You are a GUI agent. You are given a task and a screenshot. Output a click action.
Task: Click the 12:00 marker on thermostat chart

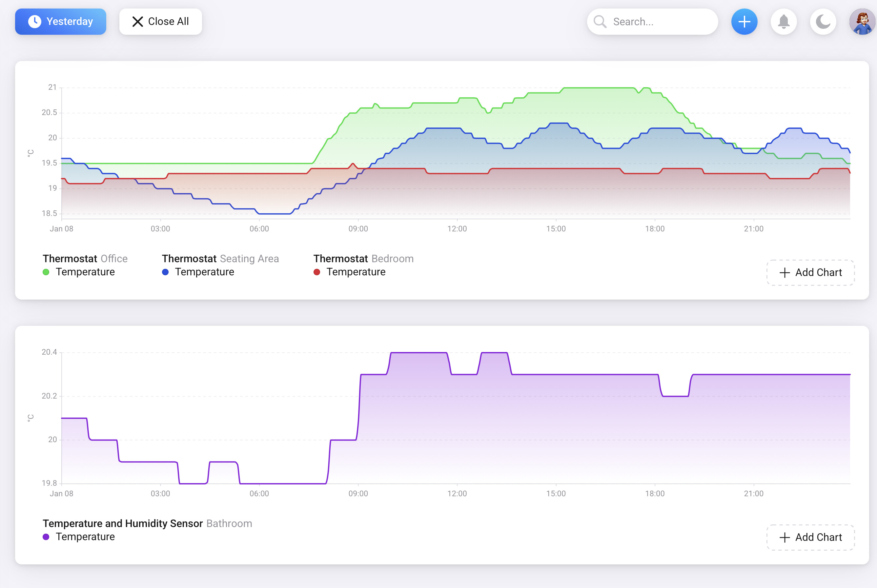tap(457, 229)
